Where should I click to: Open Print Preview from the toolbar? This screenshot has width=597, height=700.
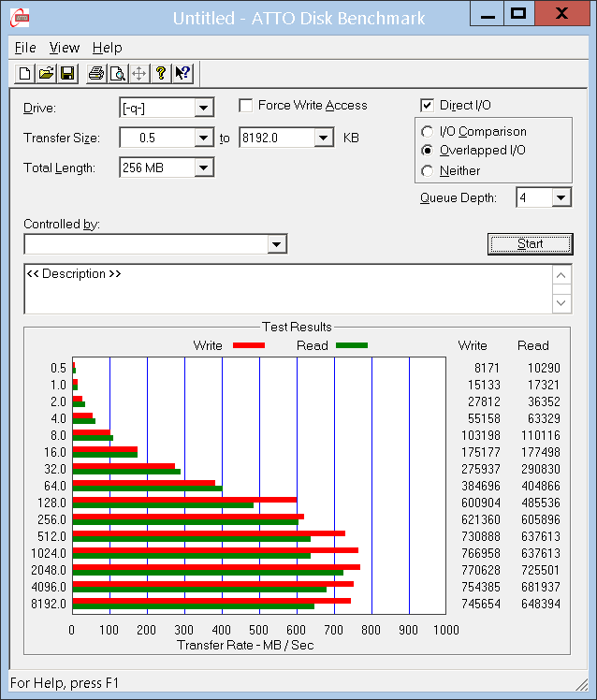click(116, 73)
